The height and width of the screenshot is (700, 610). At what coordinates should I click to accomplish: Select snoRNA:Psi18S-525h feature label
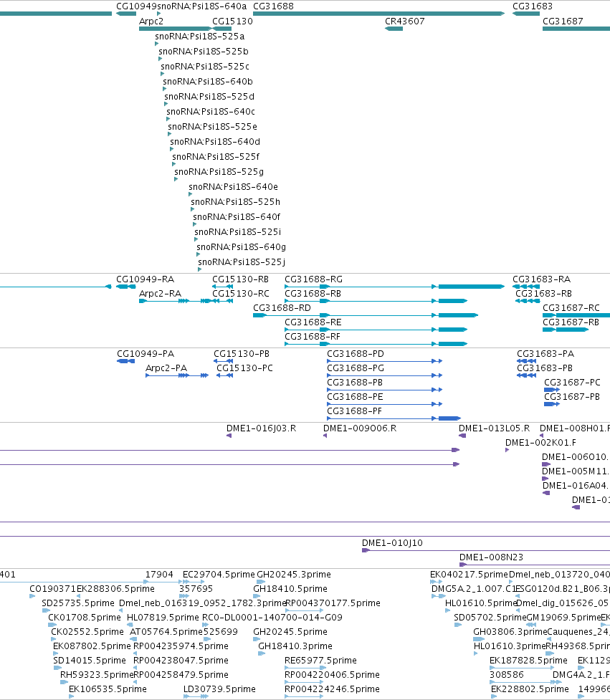coord(235,202)
